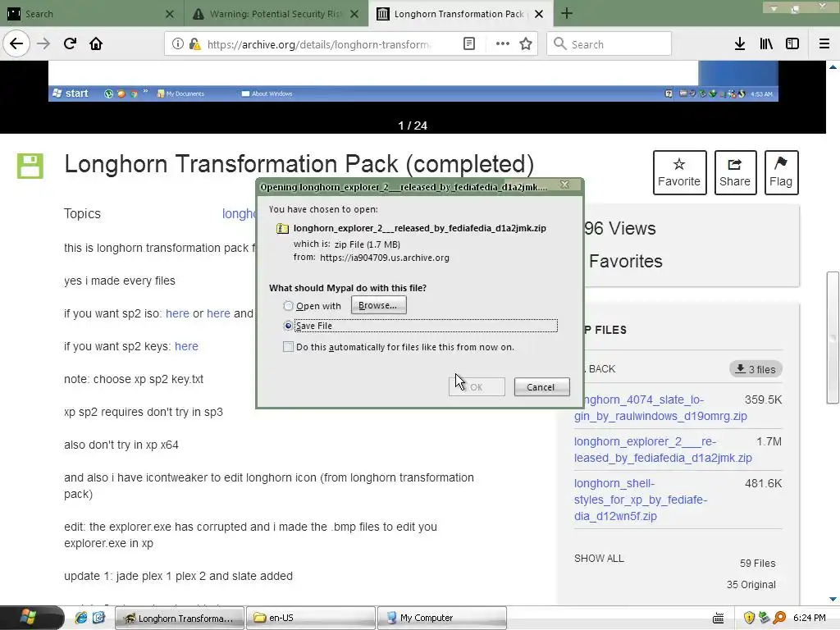
Task: Open the downloads arrow panel
Action: (740, 44)
